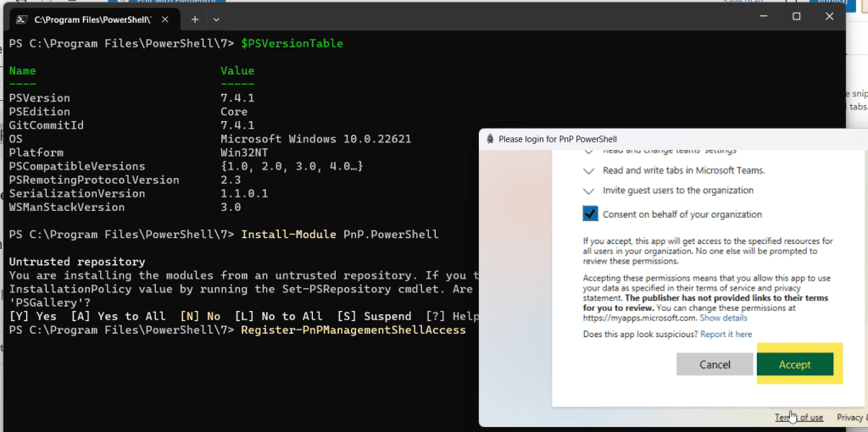Click the Win32NT platform value
Screen dimensions: 868x432
click(244, 152)
